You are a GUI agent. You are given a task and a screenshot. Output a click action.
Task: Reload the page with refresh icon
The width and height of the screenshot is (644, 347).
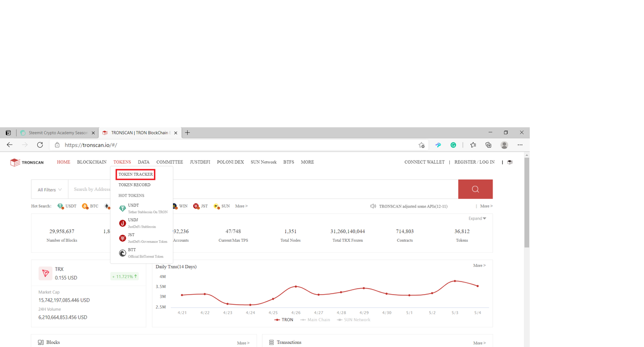click(40, 145)
